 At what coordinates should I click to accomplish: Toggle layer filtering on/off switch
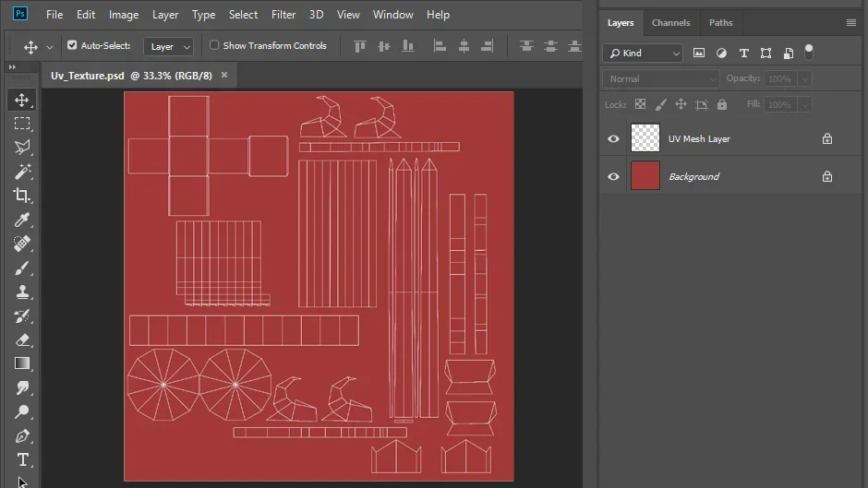point(809,53)
